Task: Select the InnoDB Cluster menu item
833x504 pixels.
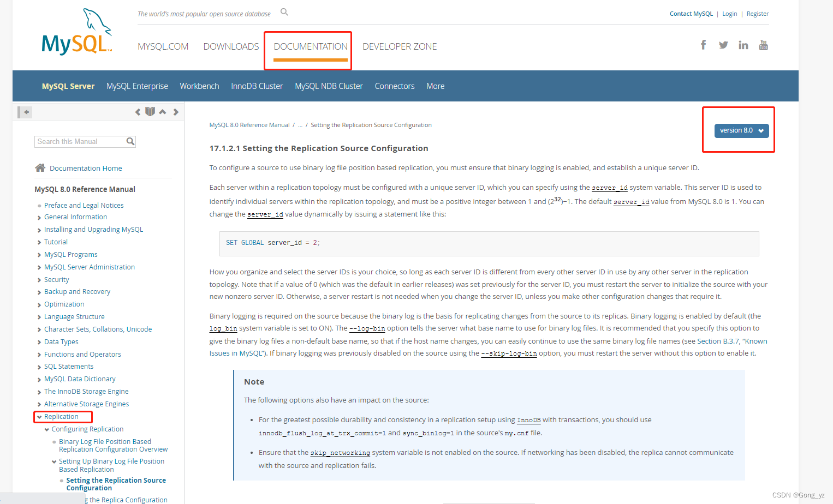Action: tap(257, 86)
